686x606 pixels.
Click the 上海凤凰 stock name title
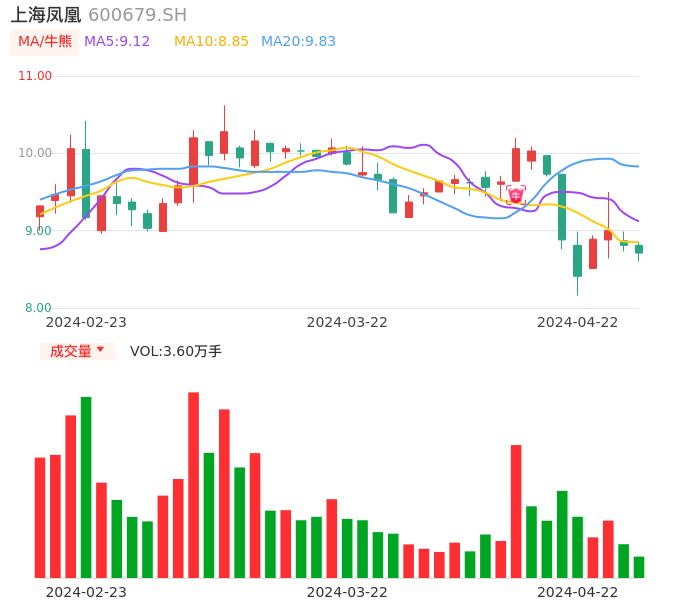[45, 15]
